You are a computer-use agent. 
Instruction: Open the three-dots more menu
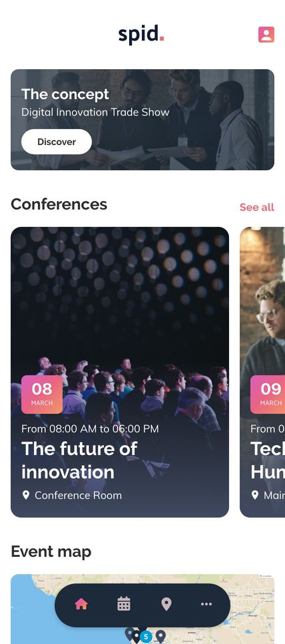206,604
